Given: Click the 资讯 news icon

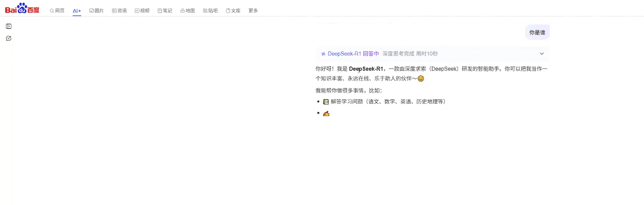Looking at the screenshot, I should [114, 11].
